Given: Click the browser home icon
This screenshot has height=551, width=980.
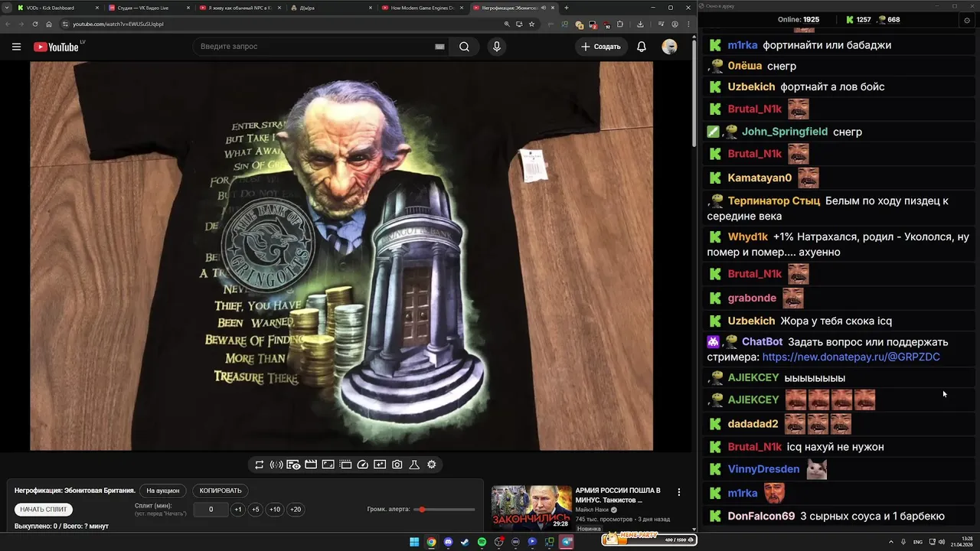Looking at the screenshot, I should click(x=49, y=24).
